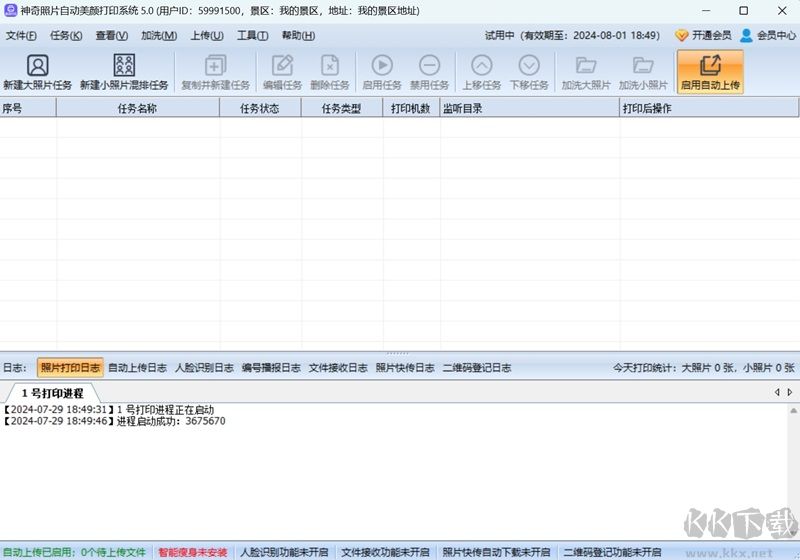Open the 帮助(H) menu
800x560 pixels.
pyautogui.click(x=298, y=36)
